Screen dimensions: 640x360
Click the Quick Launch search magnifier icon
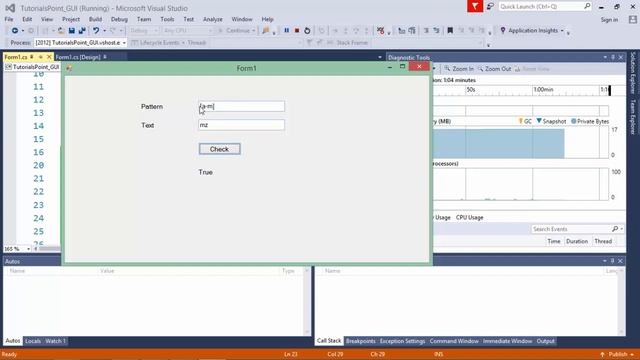click(587, 6)
